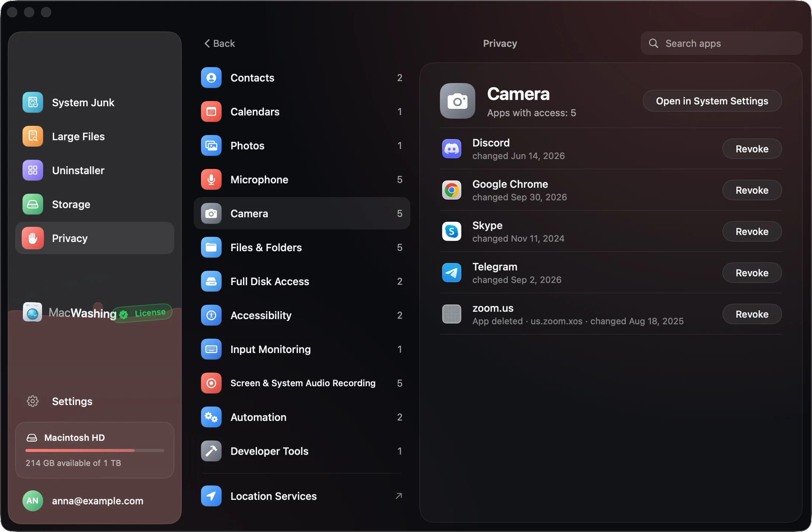The width and height of the screenshot is (812, 532).
Task: Click the AN account avatar
Action: coord(32,501)
